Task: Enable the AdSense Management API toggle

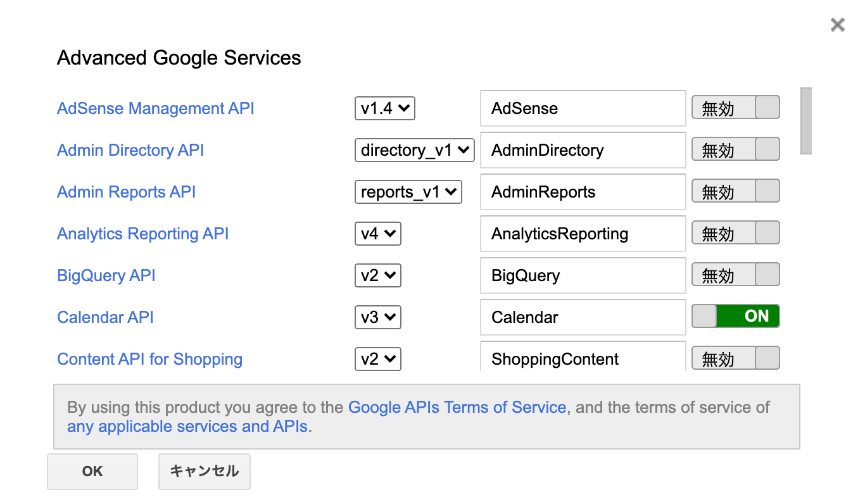Action: (735, 108)
